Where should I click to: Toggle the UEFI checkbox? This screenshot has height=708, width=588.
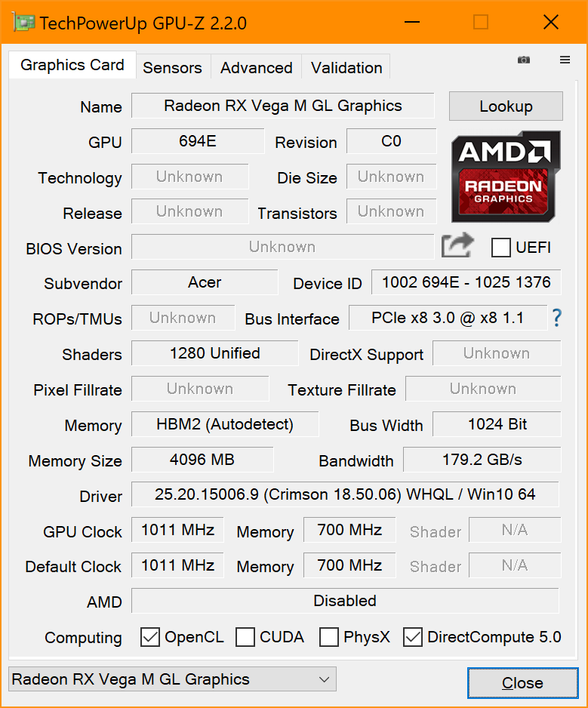(x=500, y=247)
